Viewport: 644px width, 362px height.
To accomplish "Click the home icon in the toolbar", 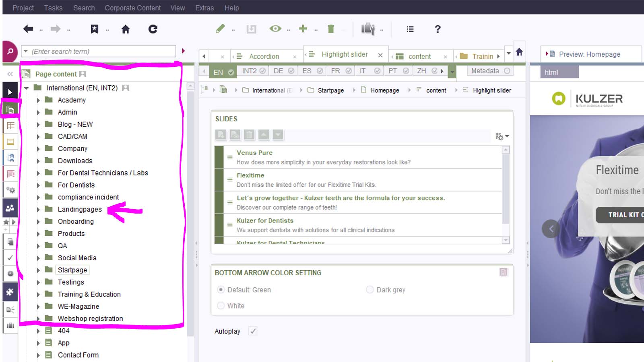I will (126, 29).
